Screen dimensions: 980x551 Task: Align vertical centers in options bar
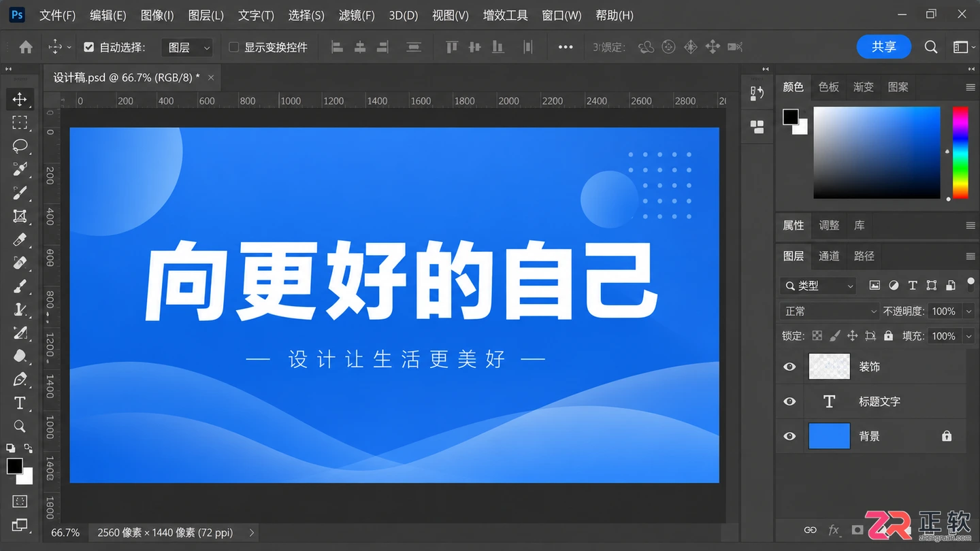point(475,47)
